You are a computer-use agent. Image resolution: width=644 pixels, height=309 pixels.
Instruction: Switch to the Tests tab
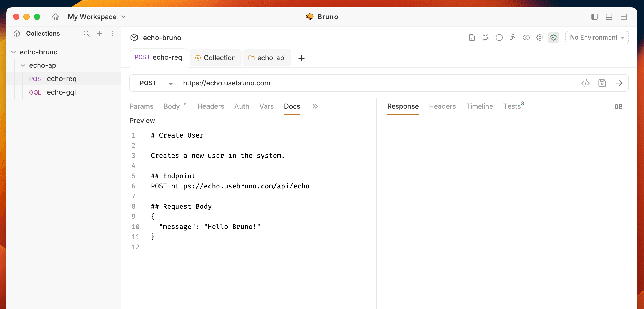512,106
